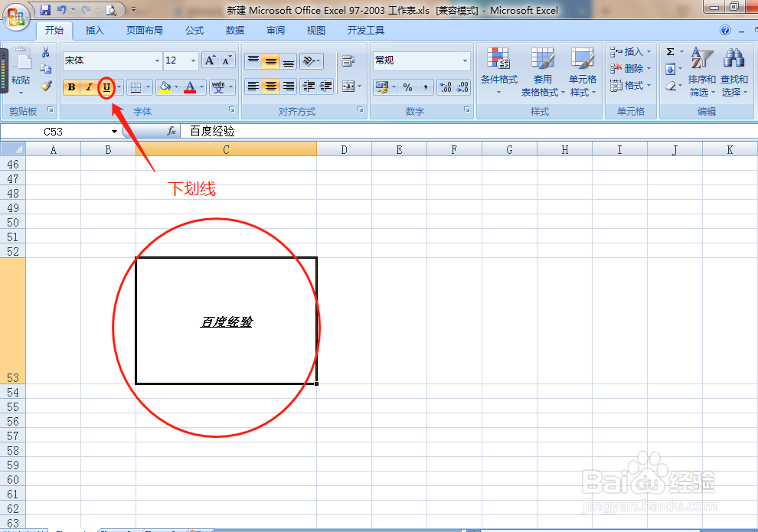Open number format dropdown 常规
The height and width of the screenshot is (532, 758).
(465, 60)
